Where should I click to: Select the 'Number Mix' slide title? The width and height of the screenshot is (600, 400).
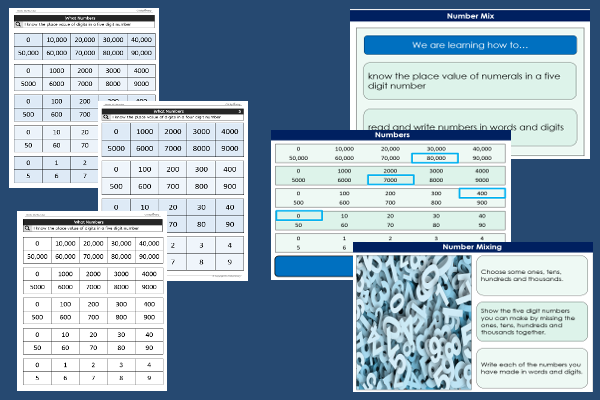(x=470, y=16)
